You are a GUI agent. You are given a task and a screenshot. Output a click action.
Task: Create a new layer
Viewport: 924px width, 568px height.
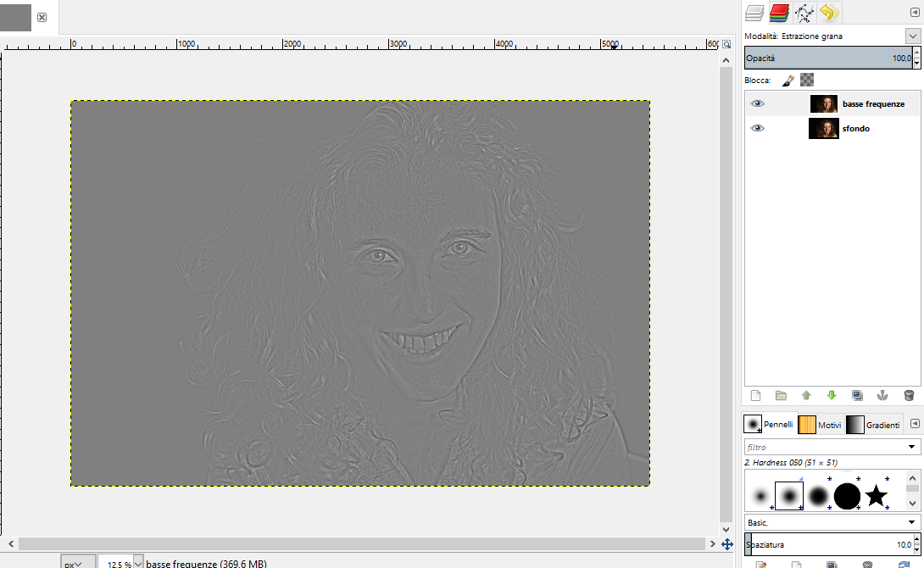pyautogui.click(x=755, y=395)
